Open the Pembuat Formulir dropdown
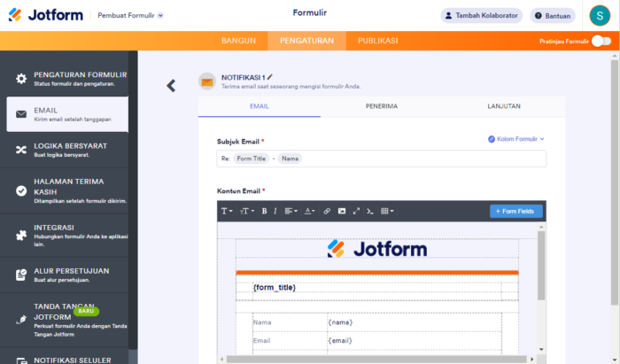Viewport: 620px width, 364px height. point(130,15)
